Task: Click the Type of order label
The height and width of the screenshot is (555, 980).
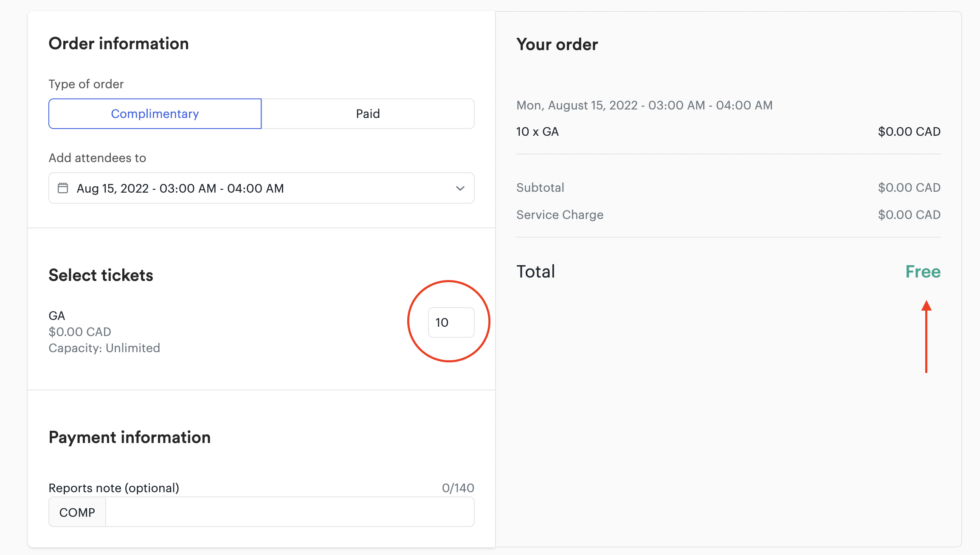Action: pyautogui.click(x=86, y=84)
